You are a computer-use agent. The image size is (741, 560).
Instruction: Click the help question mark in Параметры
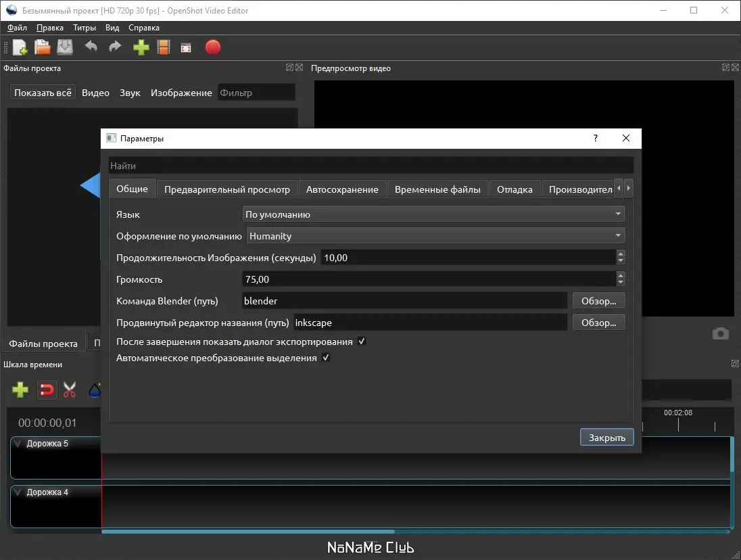click(596, 138)
